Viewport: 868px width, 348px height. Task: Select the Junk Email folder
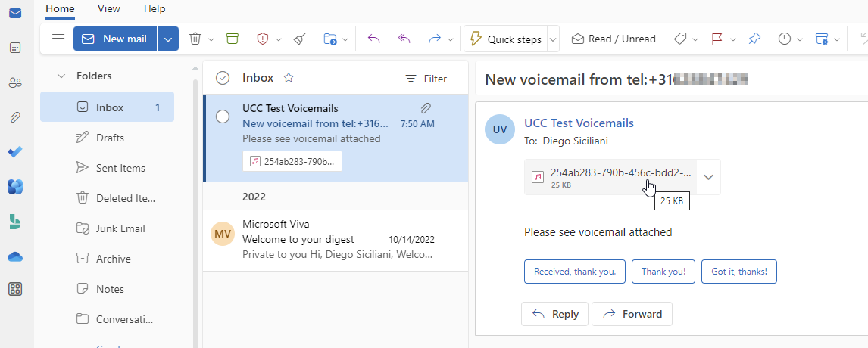(x=107, y=228)
